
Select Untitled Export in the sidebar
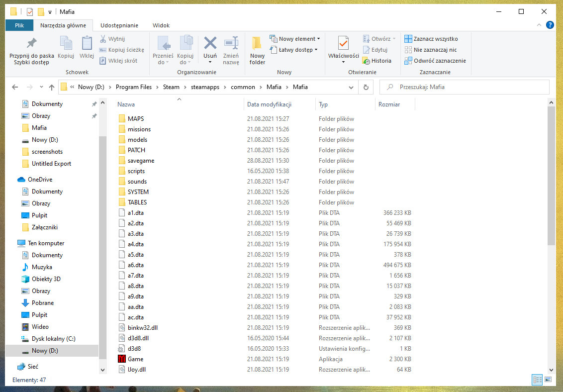[x=51, y=164]
